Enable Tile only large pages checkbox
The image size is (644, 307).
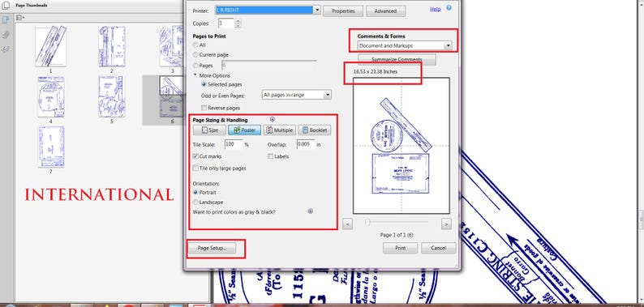[196, 168]
